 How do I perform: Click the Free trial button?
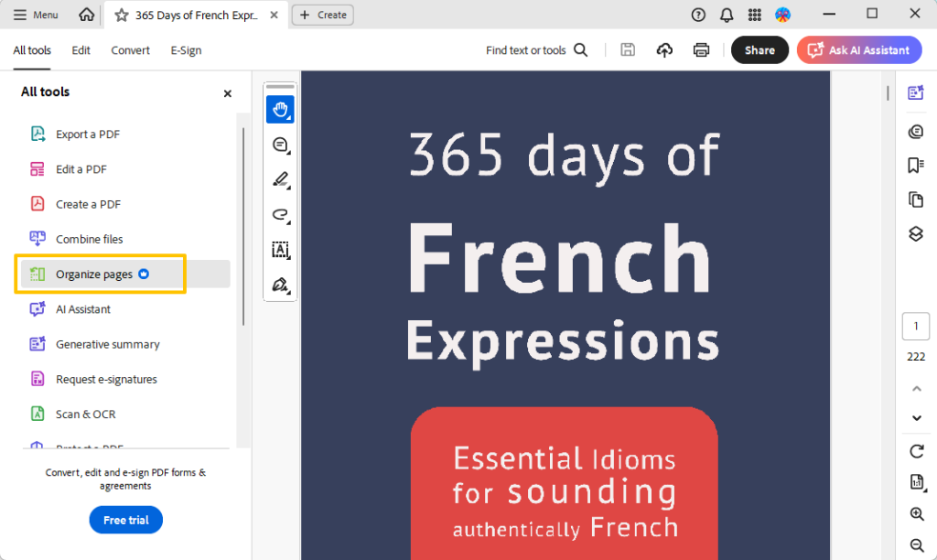click(125, 520)
